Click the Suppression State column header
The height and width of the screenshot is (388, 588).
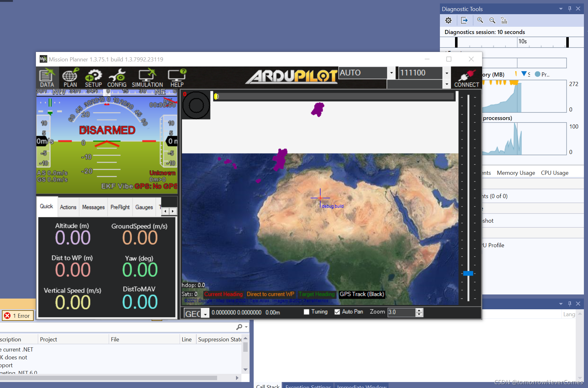[219, 339]
